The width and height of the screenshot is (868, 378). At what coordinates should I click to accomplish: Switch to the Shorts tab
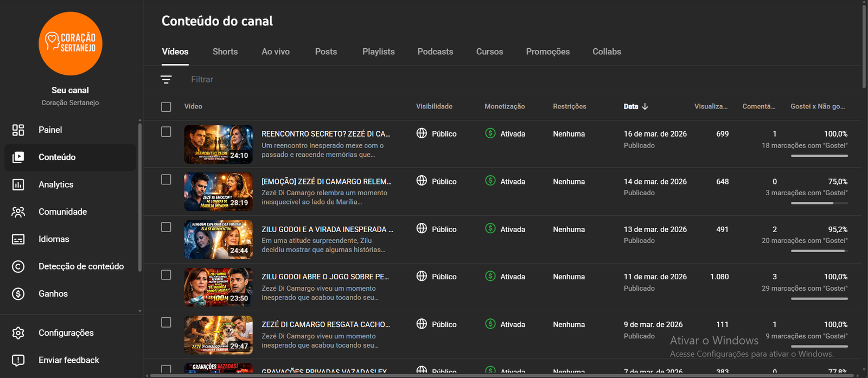coord(225,52)
